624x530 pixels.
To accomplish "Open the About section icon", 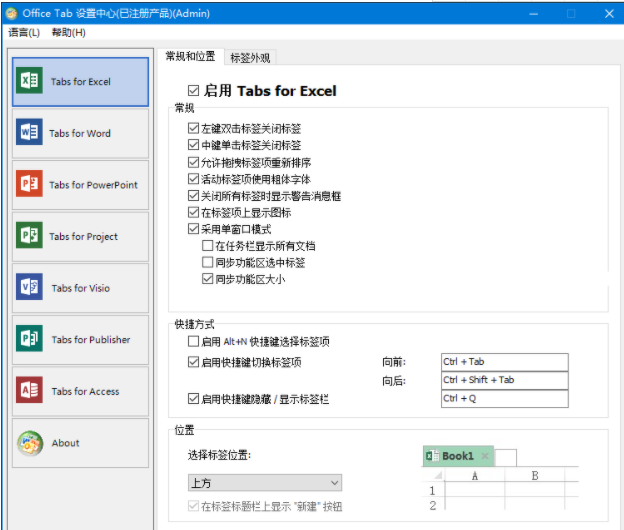I will (30, 443).
